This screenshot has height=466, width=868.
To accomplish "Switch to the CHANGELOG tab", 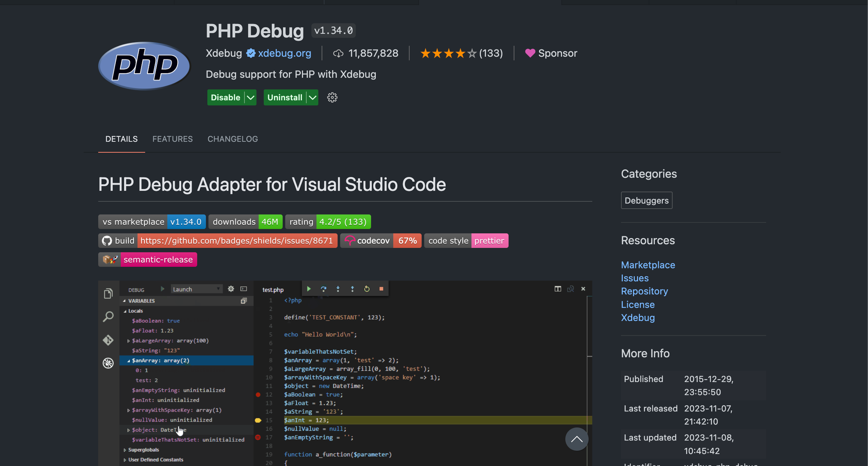I will (233, 139).
